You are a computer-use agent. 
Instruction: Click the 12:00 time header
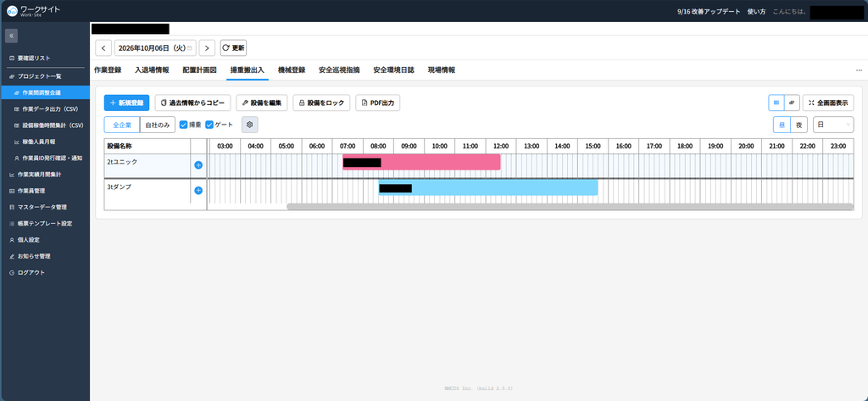pos(501,146)
